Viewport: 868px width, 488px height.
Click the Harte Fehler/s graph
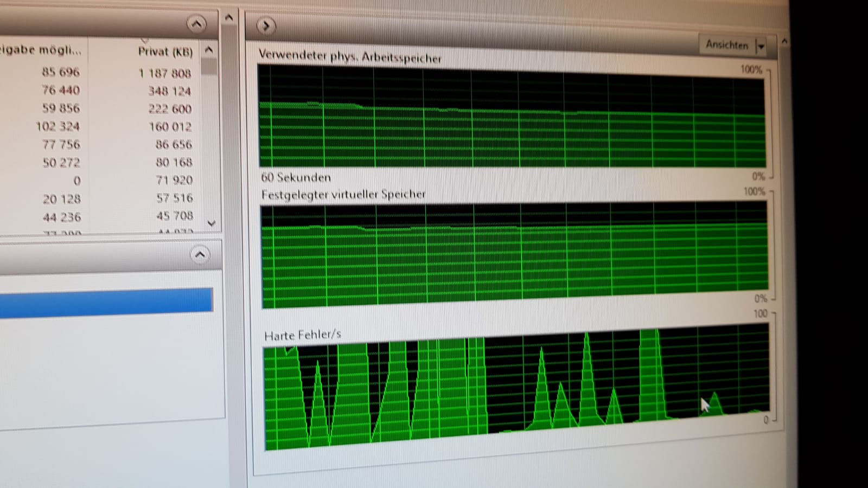pos(516,386)
